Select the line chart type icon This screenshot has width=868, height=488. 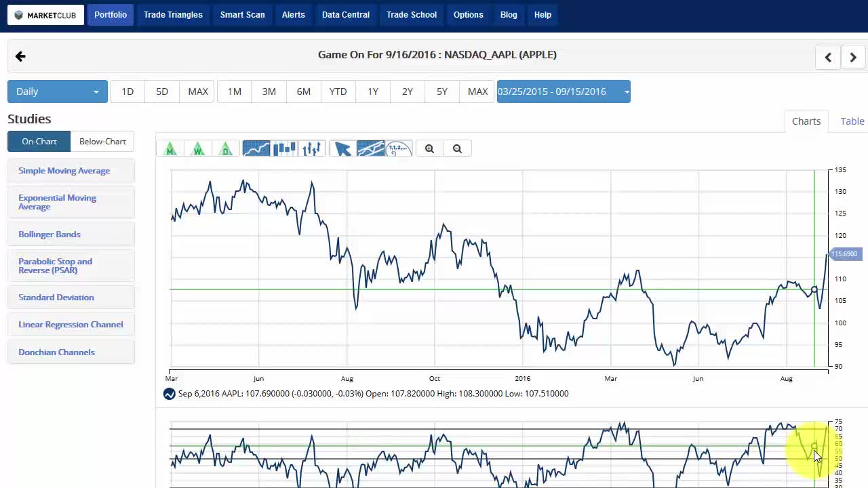pyautogui.click(x=256, y=148)
